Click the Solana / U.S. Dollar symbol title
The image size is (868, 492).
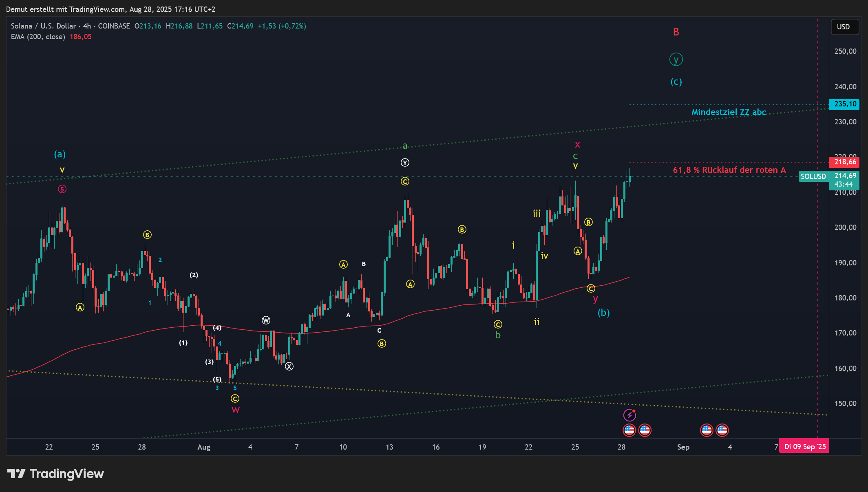[43, 26]
